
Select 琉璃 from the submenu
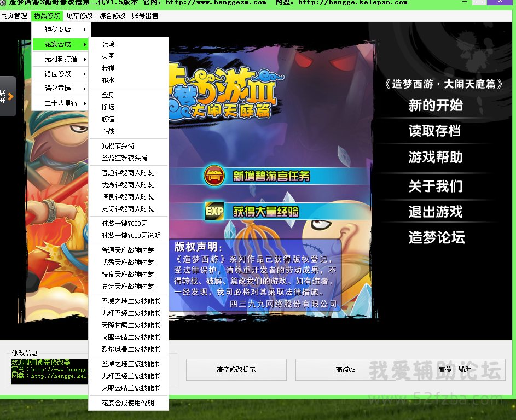click(x=129, y=44)
